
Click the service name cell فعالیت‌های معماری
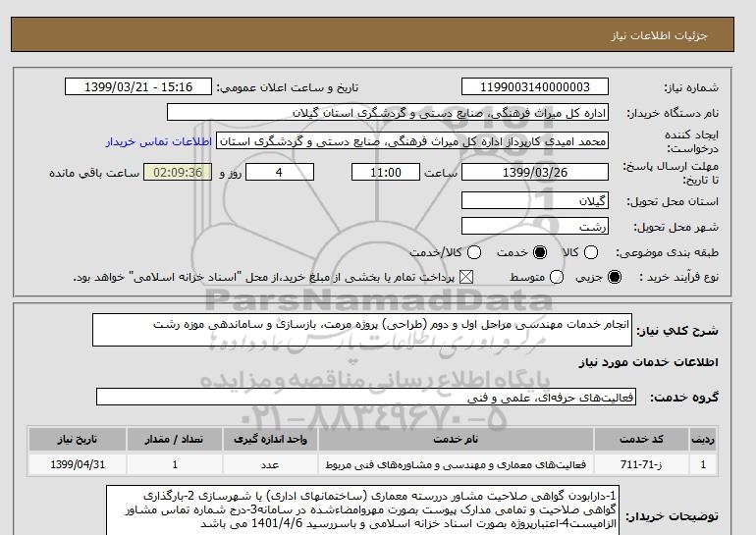(456, 464)
